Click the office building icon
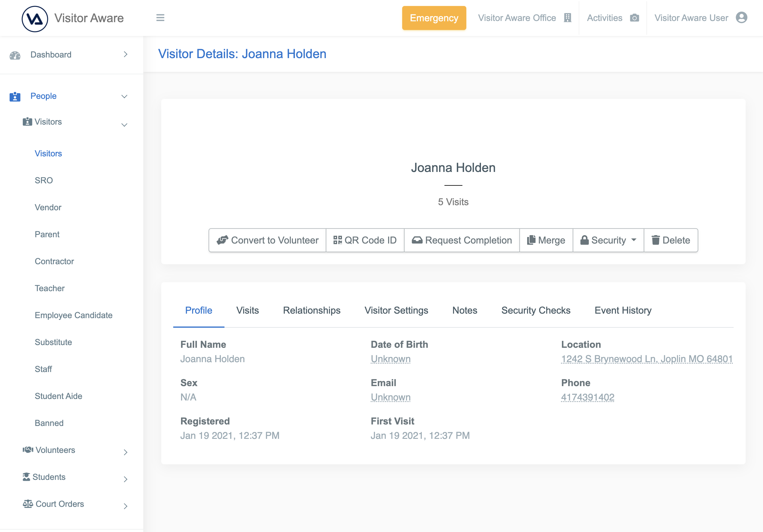This screenshot has height=532, width=763. (x=568, y=18)
